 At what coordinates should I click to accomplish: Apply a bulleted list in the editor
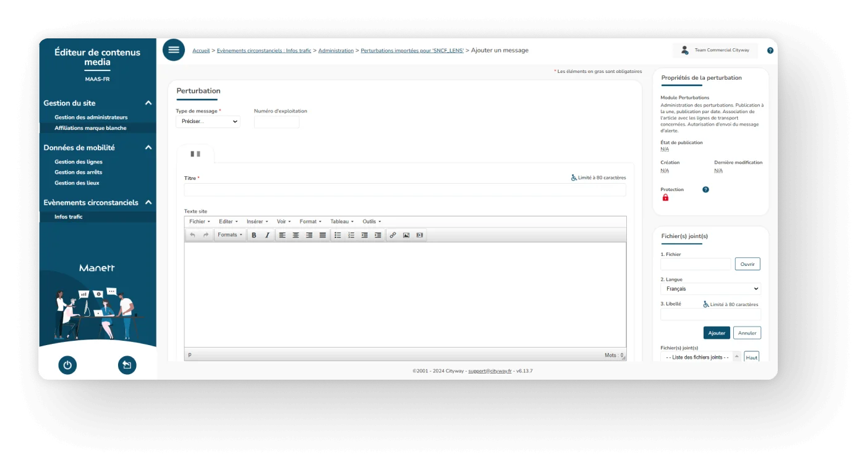[x=338, y=235]
